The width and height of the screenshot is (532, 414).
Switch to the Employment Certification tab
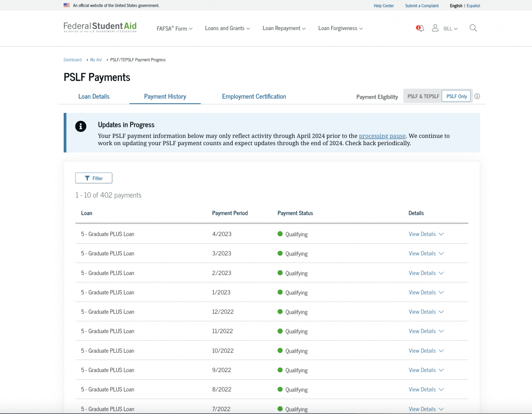click(254, 96)
